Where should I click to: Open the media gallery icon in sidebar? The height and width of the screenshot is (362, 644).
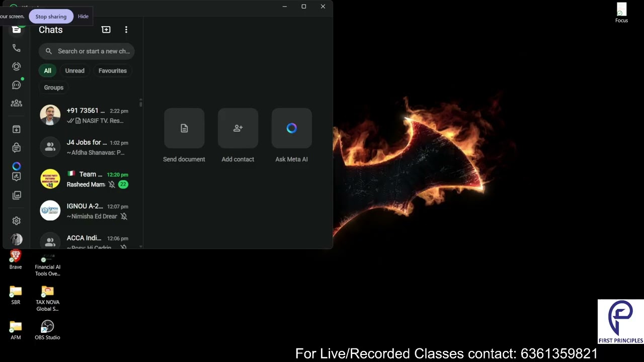click(x=16, y=195)
